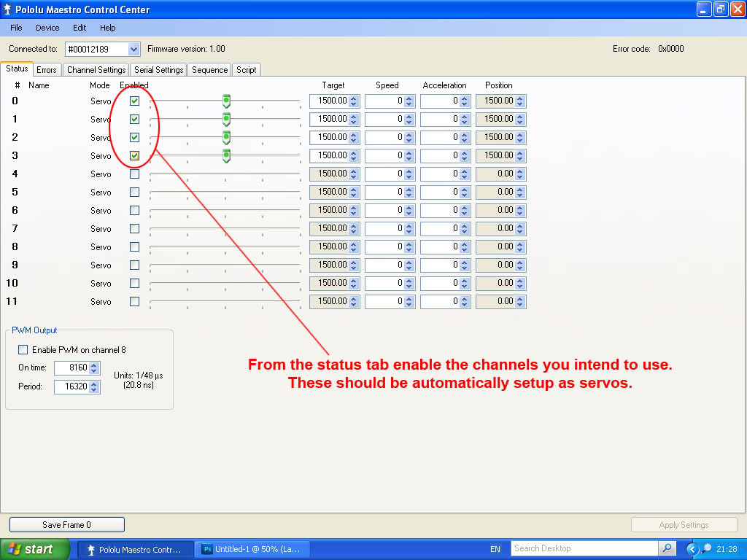Uncheck the Enabled checkbox for channel 0
The height and width of the screenshot is (560, 747).
135,101
